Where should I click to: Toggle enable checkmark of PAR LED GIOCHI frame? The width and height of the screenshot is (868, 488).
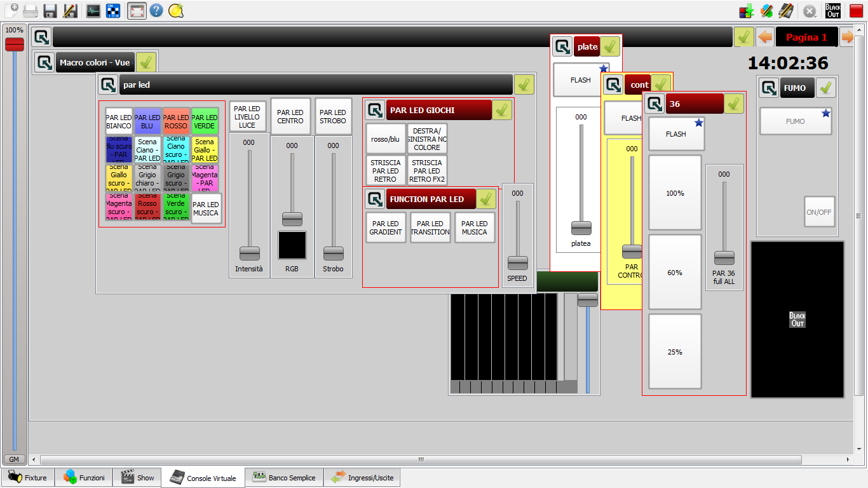tap(502, 110)
